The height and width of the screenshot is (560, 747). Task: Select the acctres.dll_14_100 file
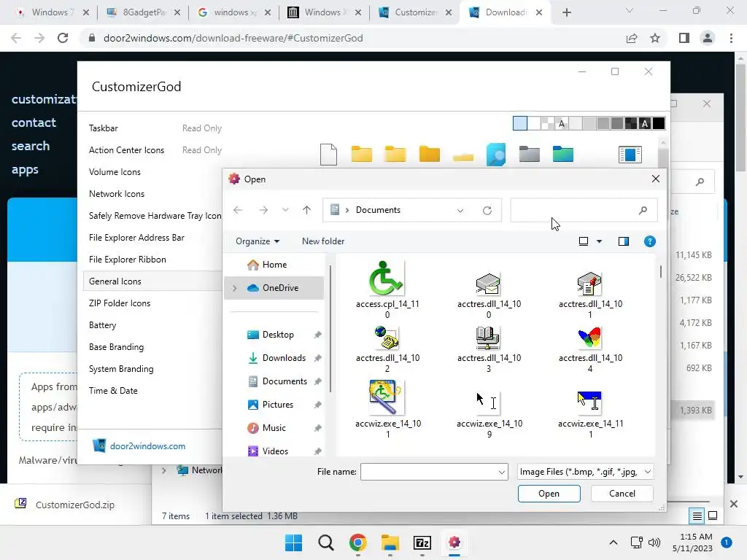tap(489, 295)
